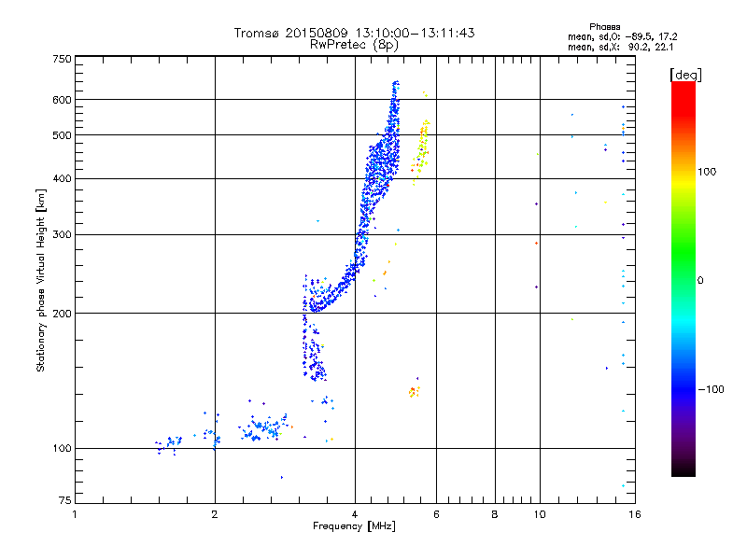Click the blue E-layer cluster between 2 and 3 MHz
The image size is (747, 560).
[x=263, y=427]
